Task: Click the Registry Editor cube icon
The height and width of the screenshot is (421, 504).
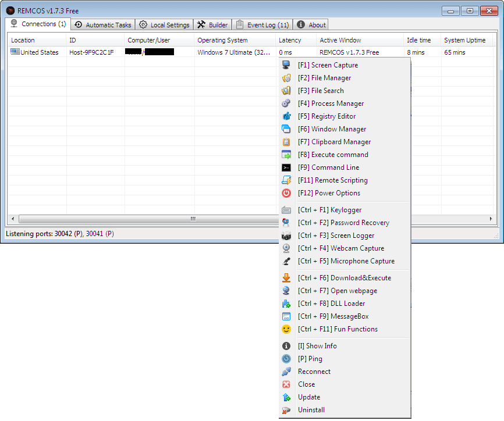Action: point(286,116)
